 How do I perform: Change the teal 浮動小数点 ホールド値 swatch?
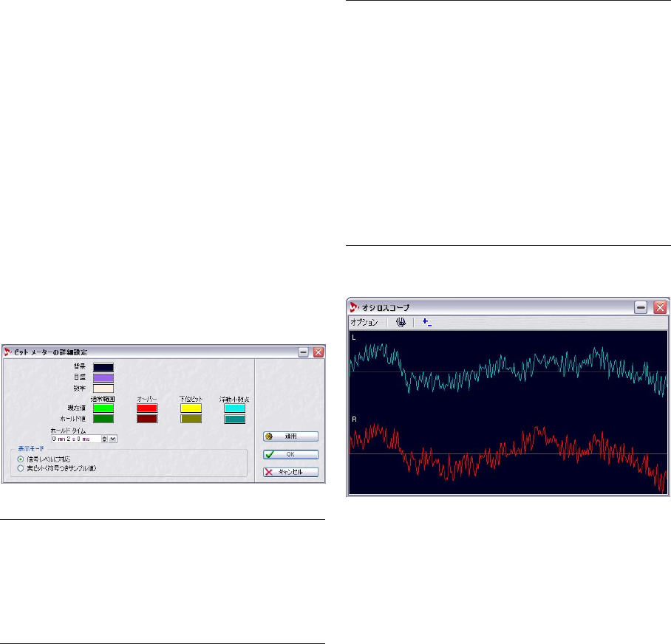pos(234,419)
